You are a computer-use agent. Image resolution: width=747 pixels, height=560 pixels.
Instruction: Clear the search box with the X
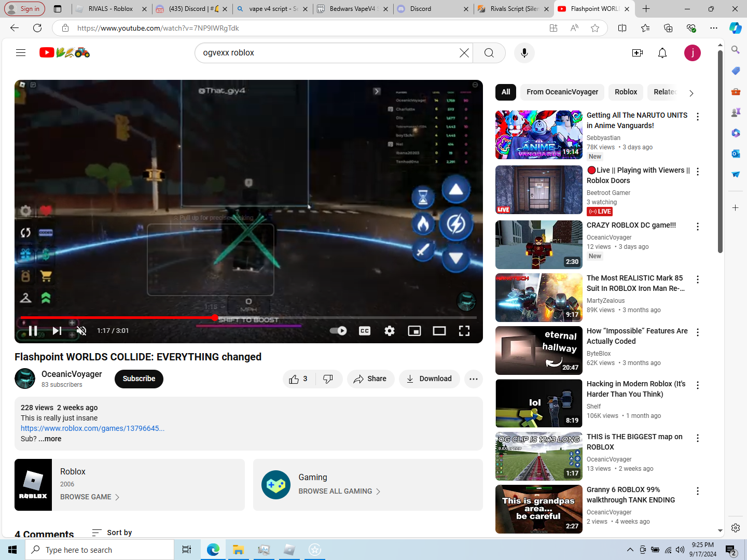[x=464, y=53]
